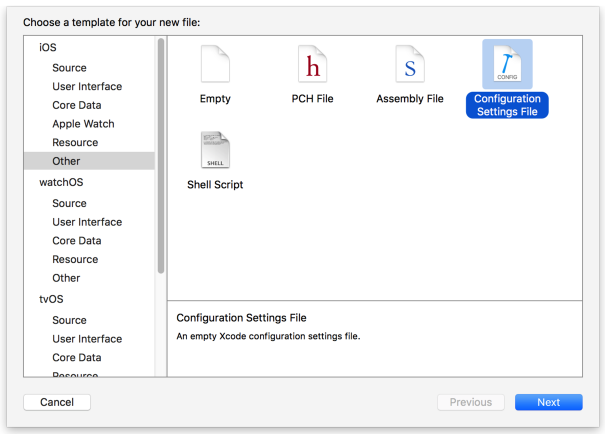Choose the Shell Script template icon
Screen dimensions: 605x434
pos(215,151)
